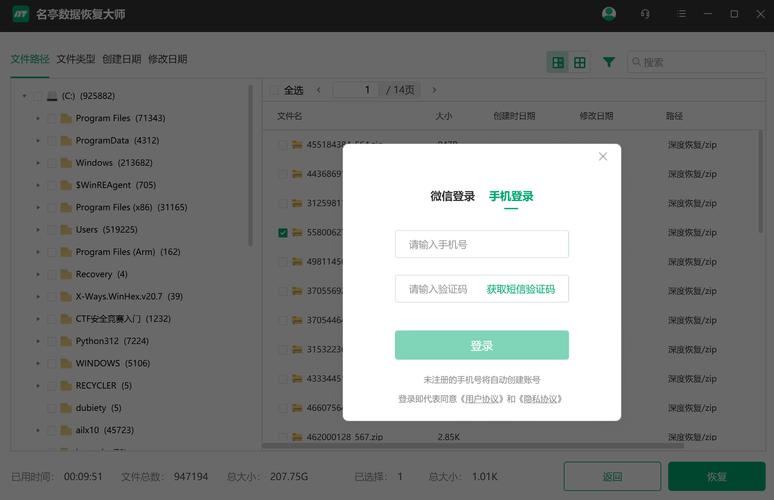
Task: Expand the Python312 tree node
Action: pyautogui.click(x=38, y=341)
